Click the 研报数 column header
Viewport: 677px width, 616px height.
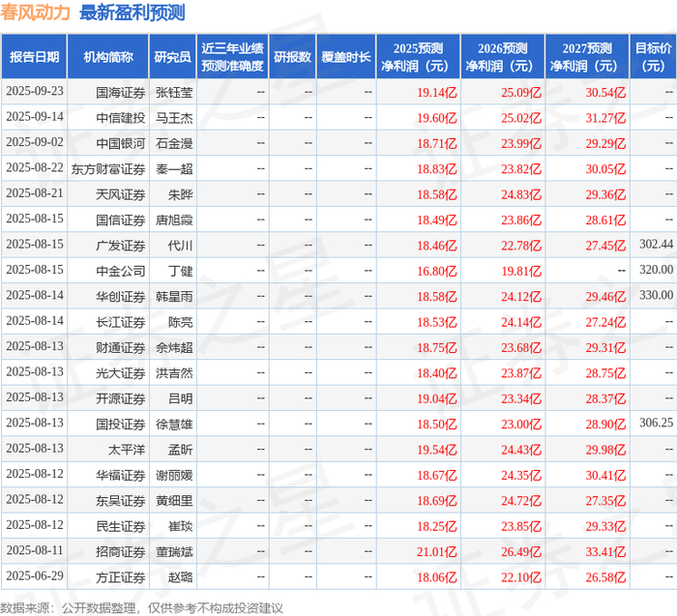293,56
